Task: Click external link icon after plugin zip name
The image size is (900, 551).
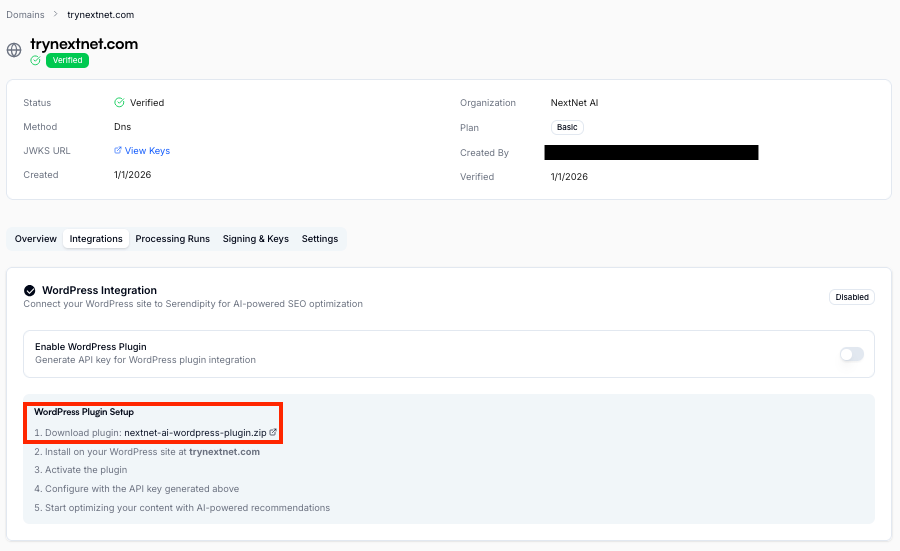Action: [273, 432]
